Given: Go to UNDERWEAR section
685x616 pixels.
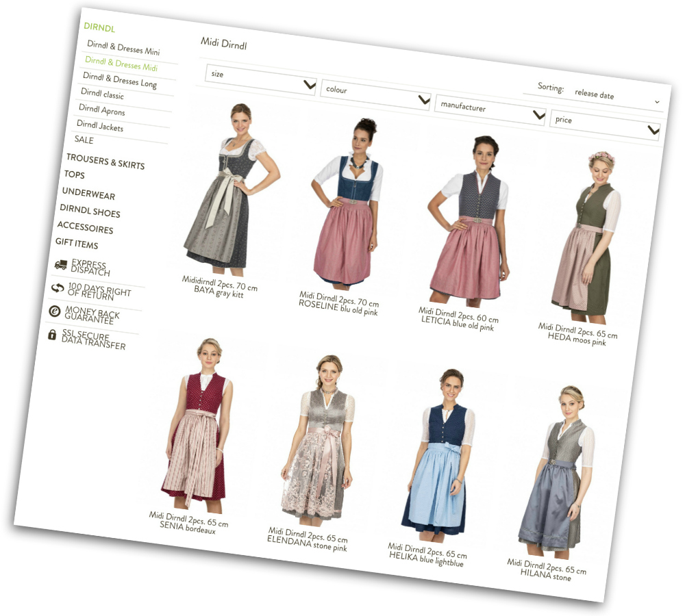Looking at the screenshot, I should (x=88, y=194).
